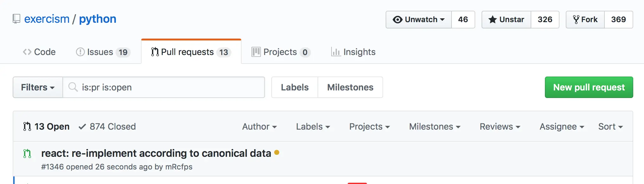The height and width of the screenshot is (184, 644).
Task: Click the Code brackets icon
Action: [x=27, y=52]
